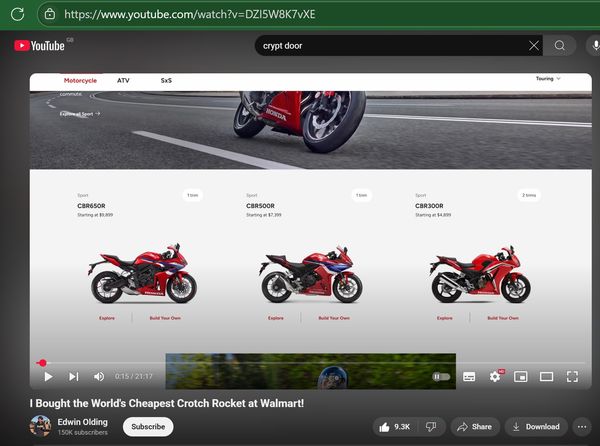The height and width of the screenshot is (446, 600).
Task: Select the YouTube URL in the address bar
Action: click(x=189, y=15)
